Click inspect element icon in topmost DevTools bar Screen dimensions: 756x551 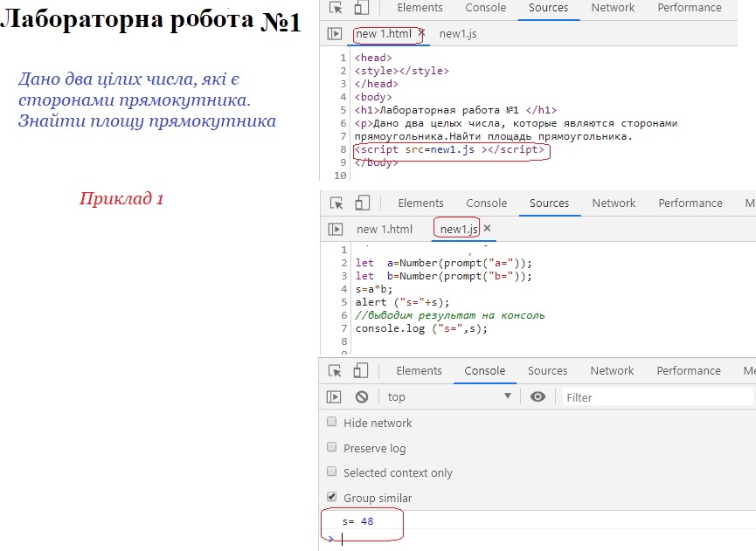tap(336, 8)
